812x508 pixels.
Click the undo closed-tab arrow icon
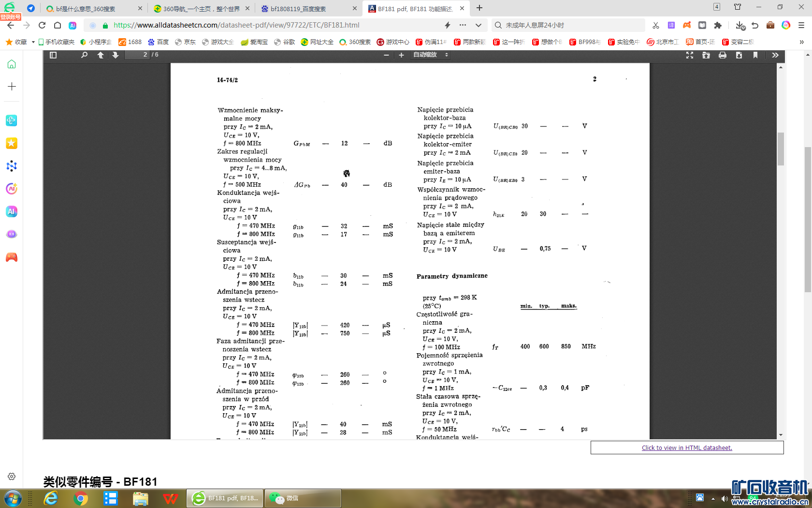point(755,25)
